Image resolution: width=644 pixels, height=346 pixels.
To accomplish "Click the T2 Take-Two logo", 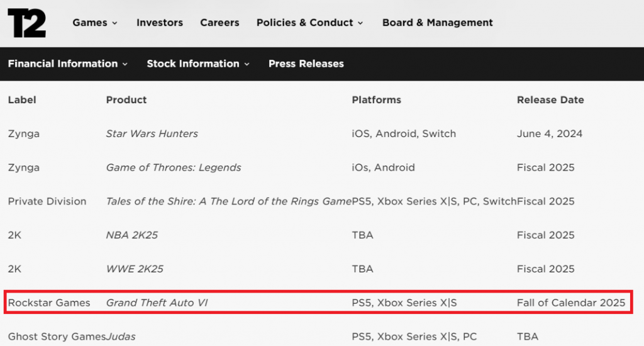I will [x=26, y=23].
